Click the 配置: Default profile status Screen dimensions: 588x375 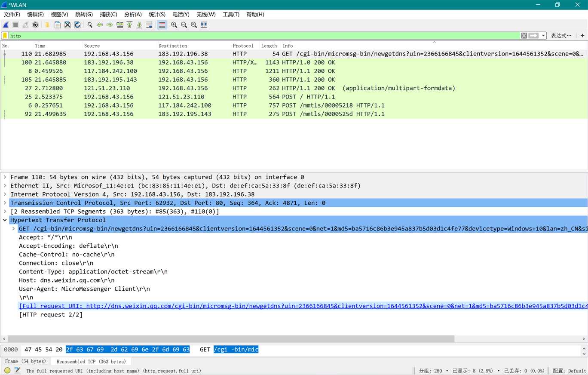point(569,371)
